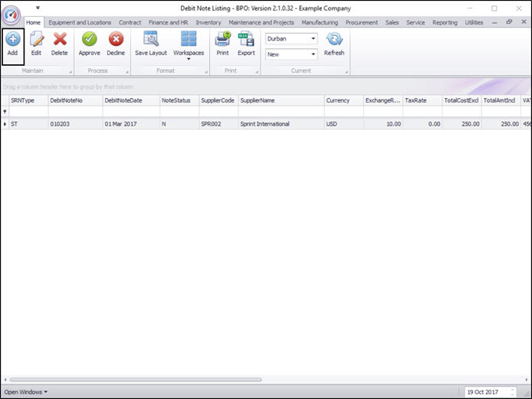Expand the Maintain group launcher
Screen dimensions: 532x399
point(71,72)
